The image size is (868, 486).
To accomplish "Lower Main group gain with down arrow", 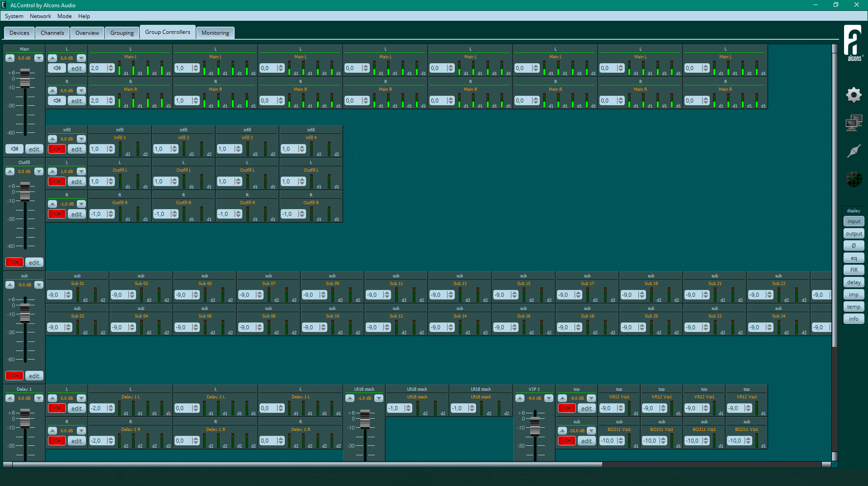I will click(39, 58).
